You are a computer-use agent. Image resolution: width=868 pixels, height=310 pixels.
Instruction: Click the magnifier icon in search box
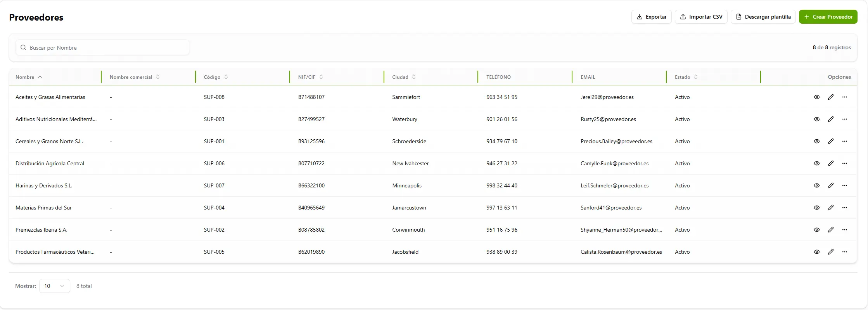[23, 48]
